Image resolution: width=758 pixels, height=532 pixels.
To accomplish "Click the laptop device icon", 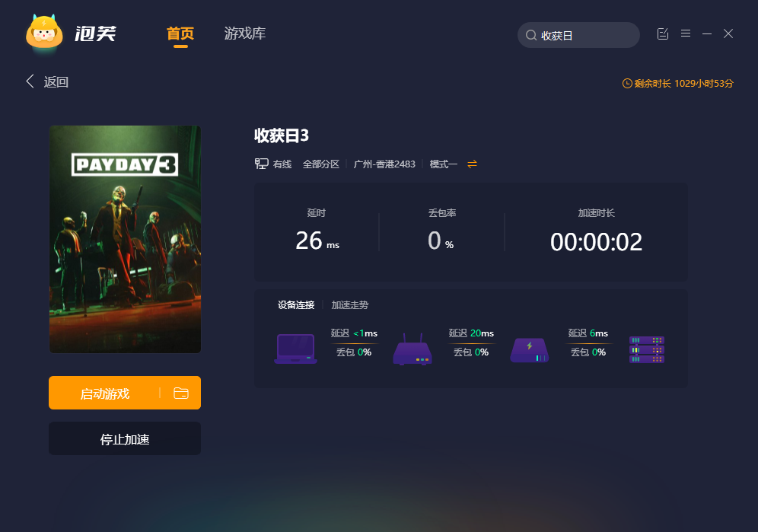I will coord(295,349).
